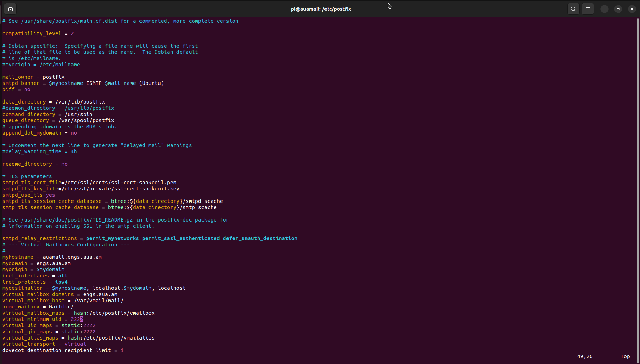Click the $mydomain value of myorigin
The width and height of the screenshot is (640, 364).
tap(50, 269)
